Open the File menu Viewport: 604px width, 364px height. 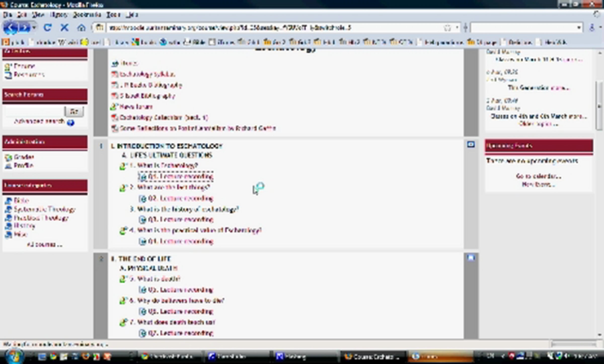tap(7, 15)
